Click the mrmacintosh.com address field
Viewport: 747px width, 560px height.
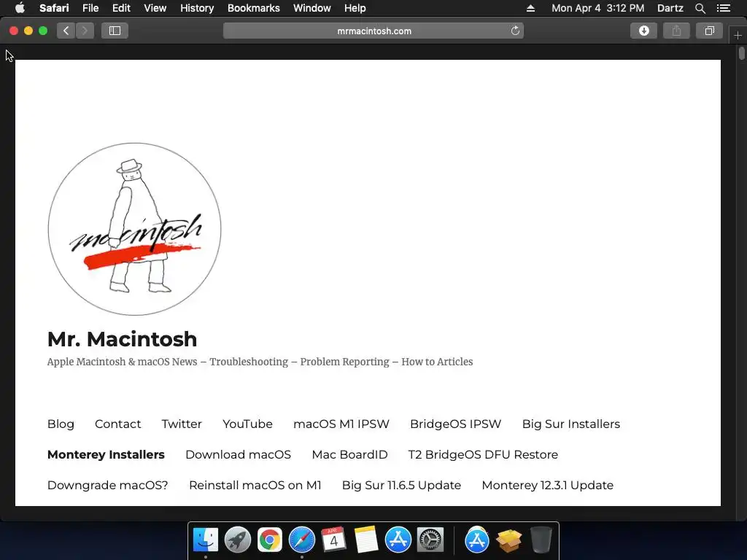coord(373,31)
